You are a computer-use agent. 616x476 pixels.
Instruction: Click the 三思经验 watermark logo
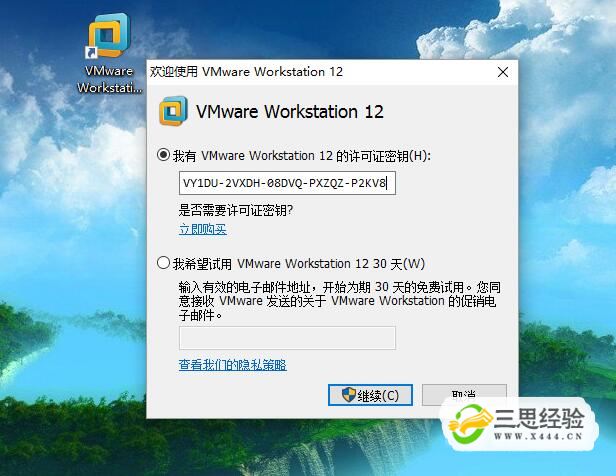(518, 424)
